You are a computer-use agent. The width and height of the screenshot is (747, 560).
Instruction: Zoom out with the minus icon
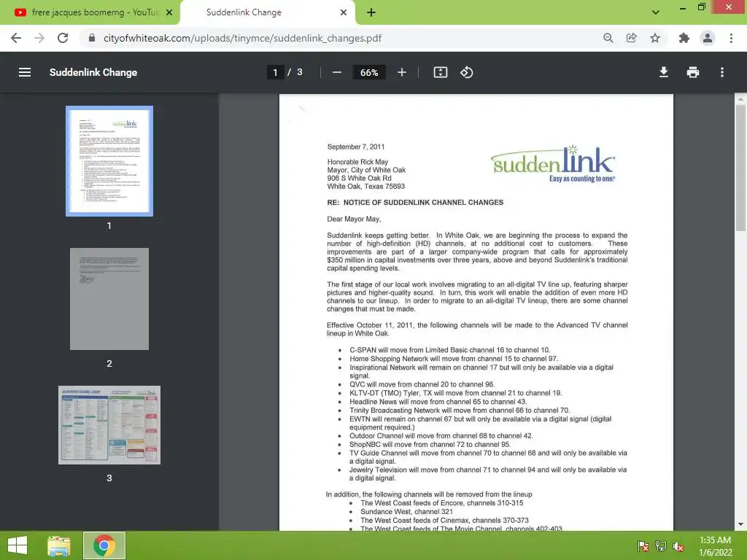[337, 72]
